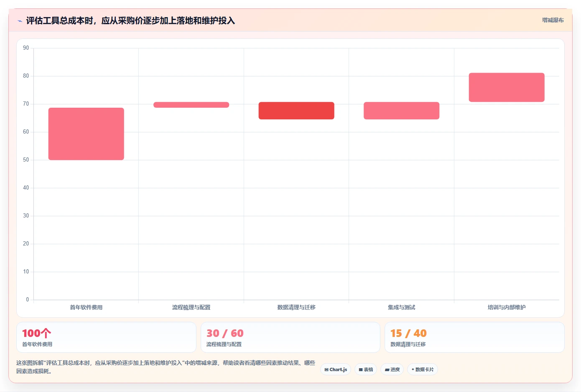Screen dimensions: 581x392
Task: Click the y-axis value 0
Action: click(x=28, y=300)
